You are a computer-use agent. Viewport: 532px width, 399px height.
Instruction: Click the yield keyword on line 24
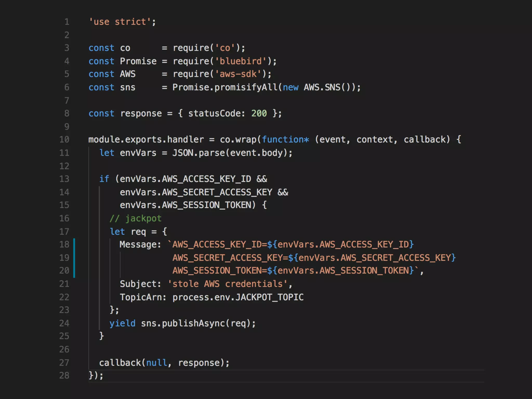click(x=122, y=323)
